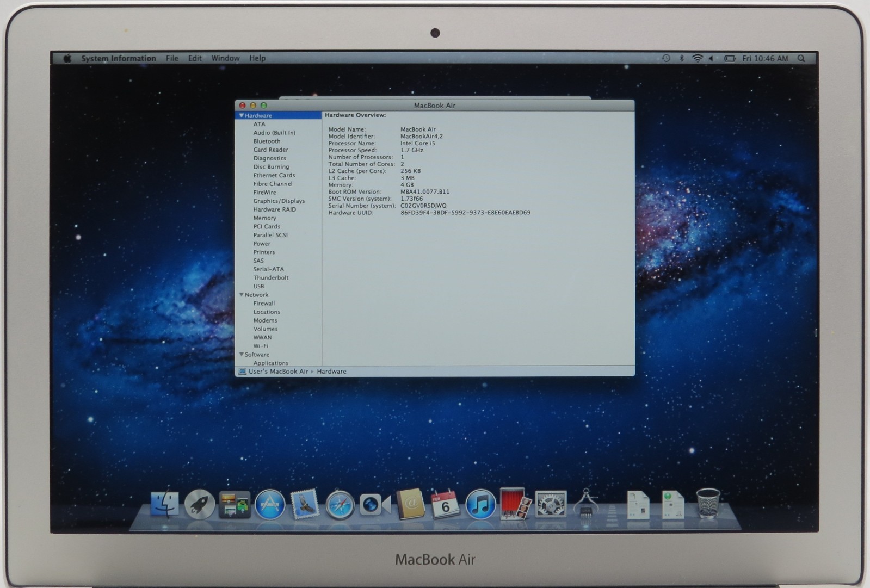
Task: Select Wi-Fi under Network
Action: tap(261, 346)
